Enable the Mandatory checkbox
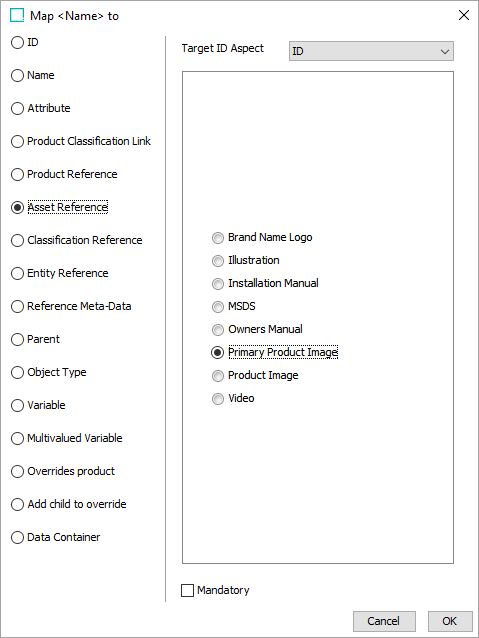The image size is (479, 638). click(187, 590)
